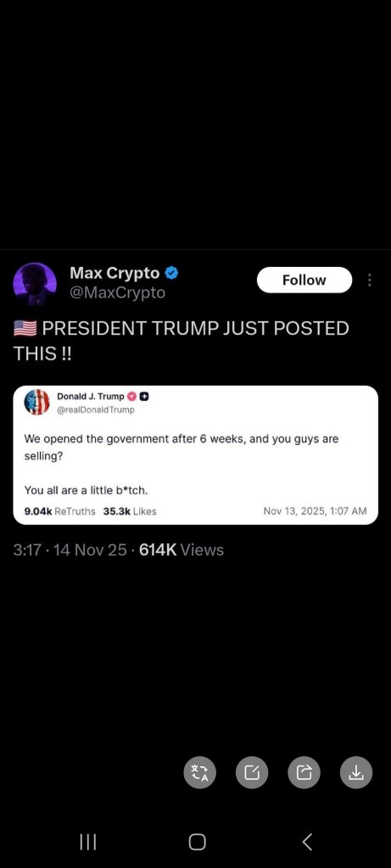Tap the PRESIDENT TRUMP JUST POSTED text

pos(182,338)
